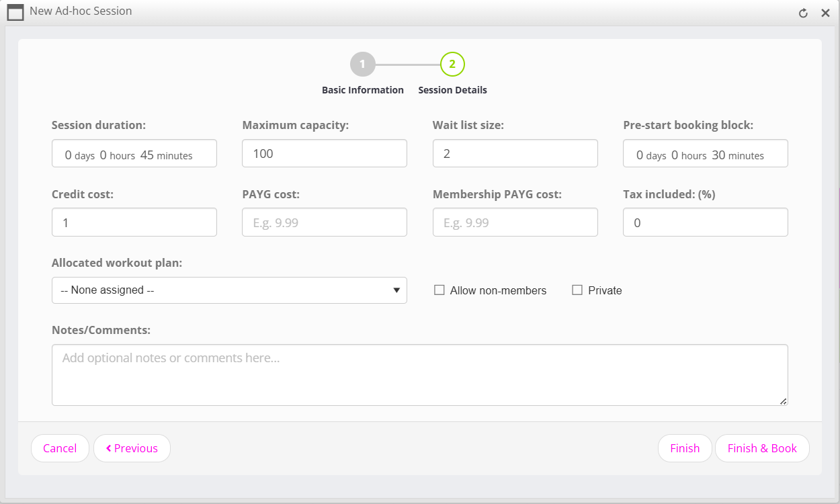Click the Session duration field

click(x=134, y=153)
